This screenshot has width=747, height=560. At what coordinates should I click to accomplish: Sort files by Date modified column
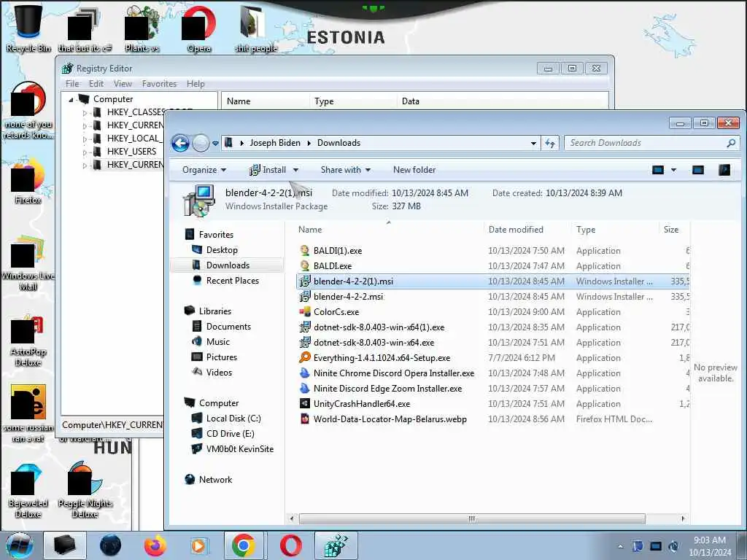coord(516,230)
